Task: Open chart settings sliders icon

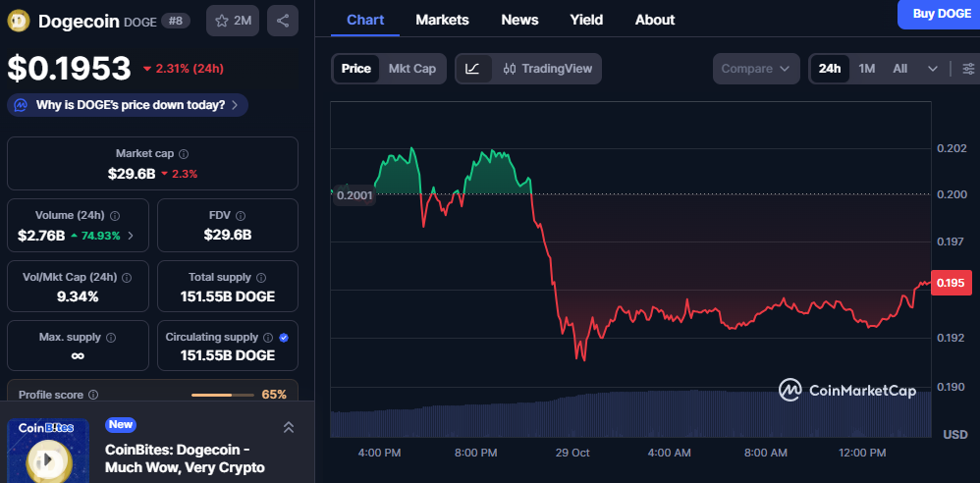Action: click(x=968, y=69)
